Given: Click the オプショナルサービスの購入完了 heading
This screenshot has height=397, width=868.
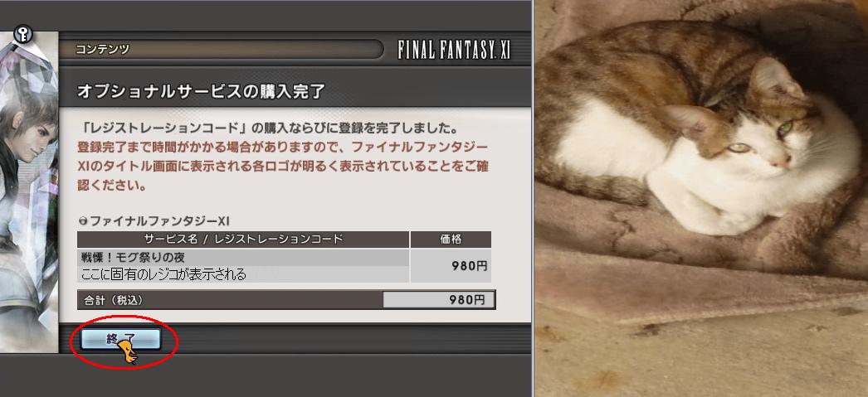Looking at the screenshot, I should (x=200, y=91).
